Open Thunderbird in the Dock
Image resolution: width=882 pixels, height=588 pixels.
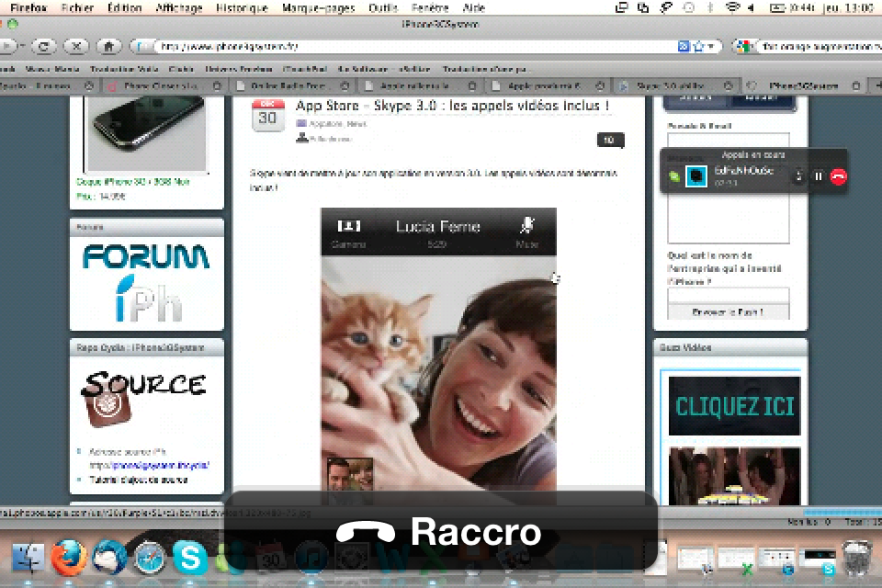[109, 558]
